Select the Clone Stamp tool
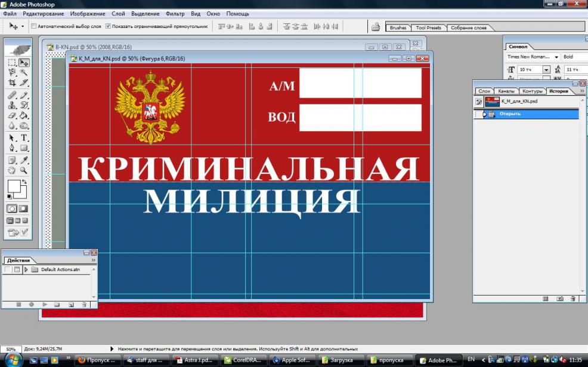 point(12,105)
